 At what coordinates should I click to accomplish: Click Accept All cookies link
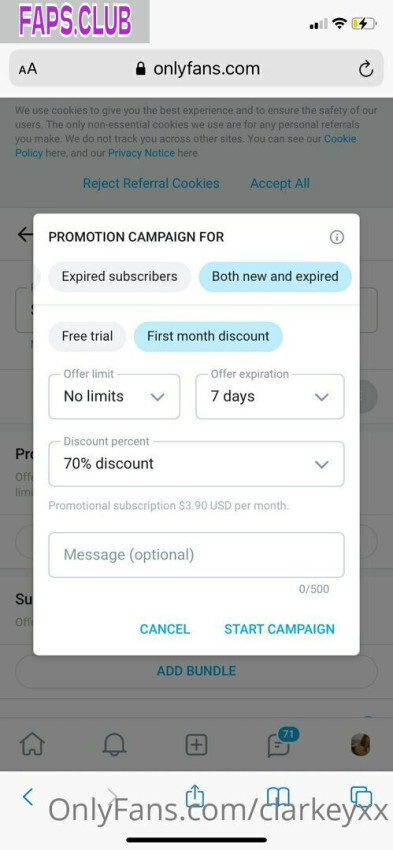click(x=280, y=183)
